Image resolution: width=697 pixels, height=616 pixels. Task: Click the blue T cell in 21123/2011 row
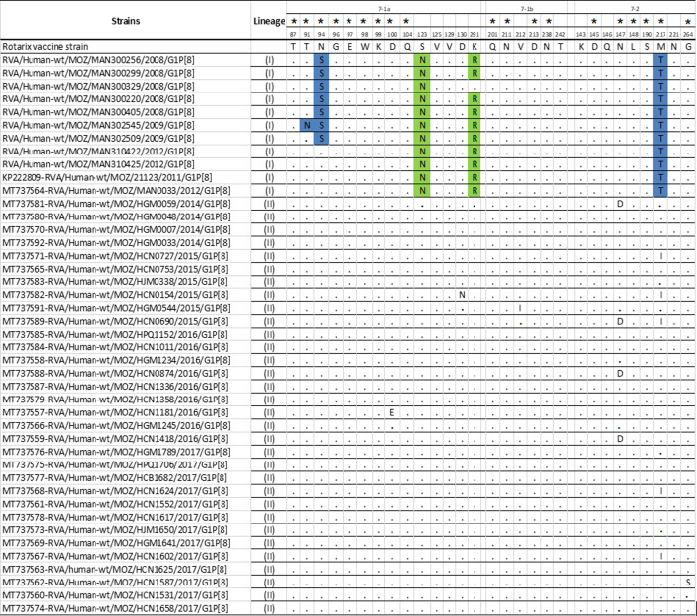(661, 177)
